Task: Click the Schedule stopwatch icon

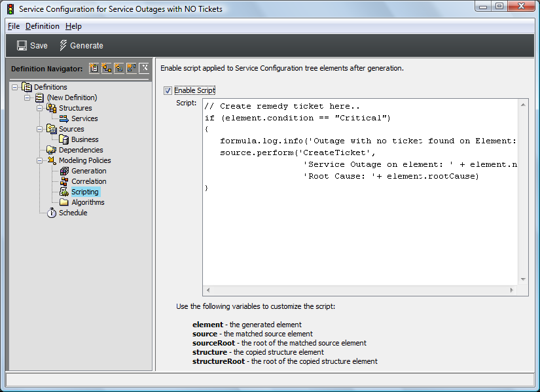Action: [x=52, y=213]
